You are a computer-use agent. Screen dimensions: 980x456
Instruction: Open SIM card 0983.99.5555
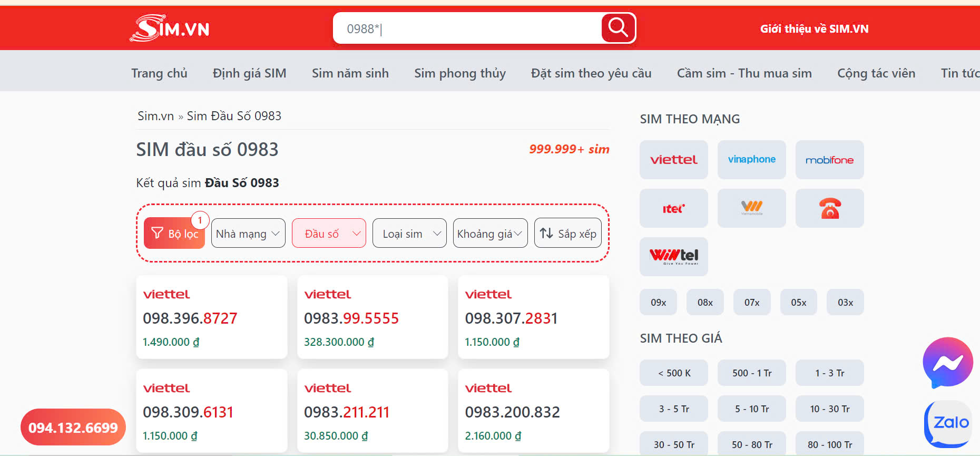tap(373, 317)
